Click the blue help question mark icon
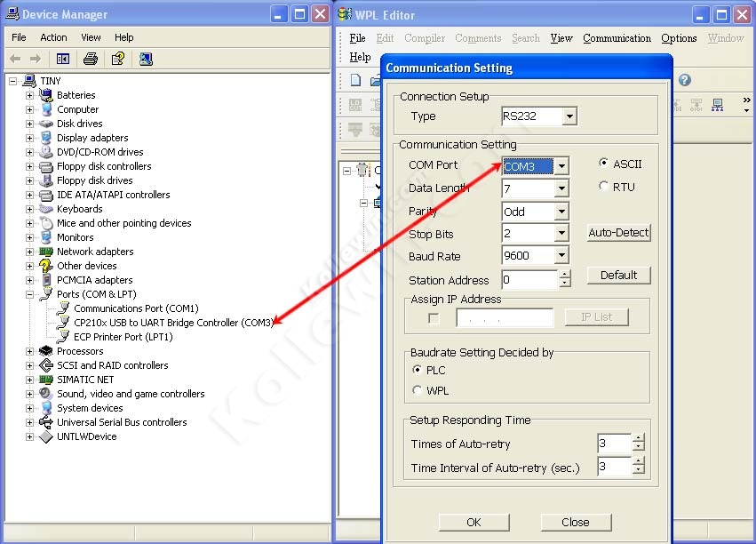Screen dimensions: 756x544 [684, 80]
